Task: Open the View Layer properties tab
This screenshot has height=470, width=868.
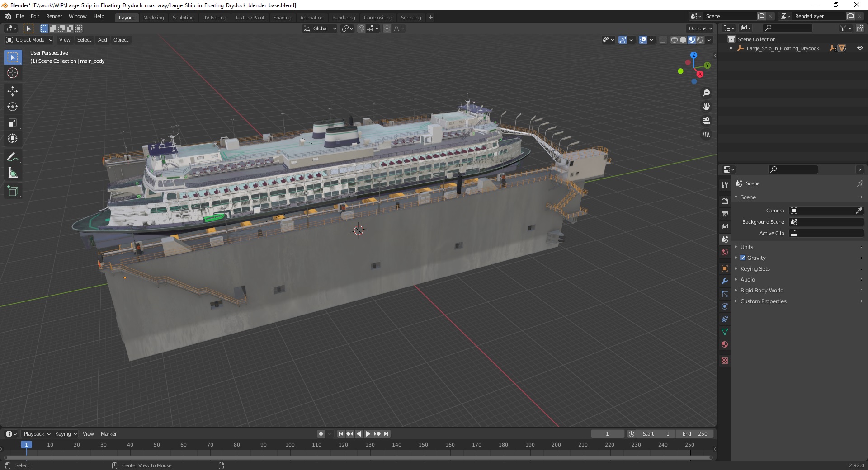Action: 725,226
